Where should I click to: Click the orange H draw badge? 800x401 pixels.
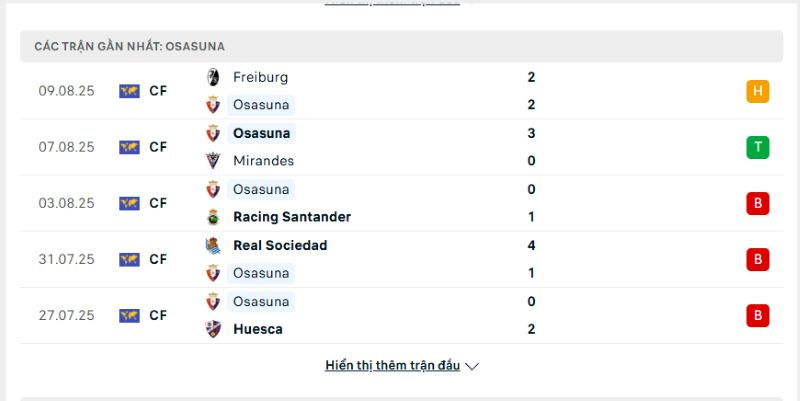[x=758, y=91]
